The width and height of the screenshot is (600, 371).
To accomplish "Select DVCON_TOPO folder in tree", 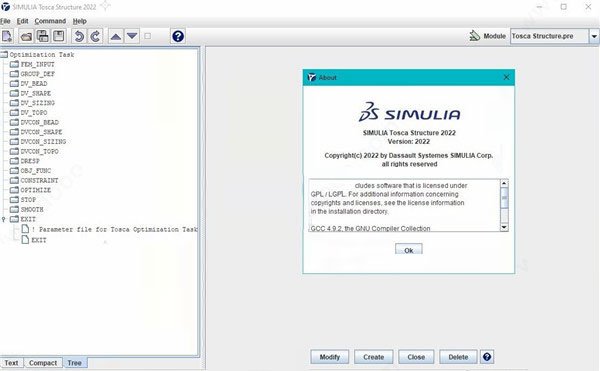I will [39, 151].
